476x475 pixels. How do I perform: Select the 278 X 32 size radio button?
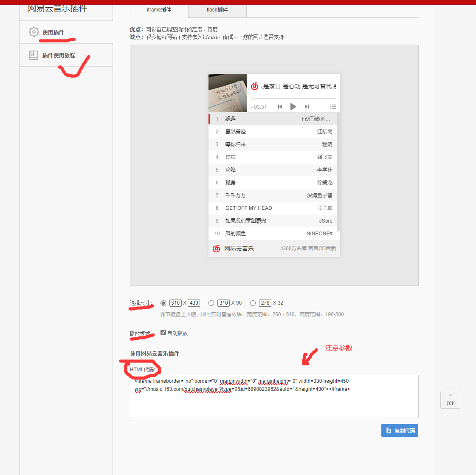(253, 303)
